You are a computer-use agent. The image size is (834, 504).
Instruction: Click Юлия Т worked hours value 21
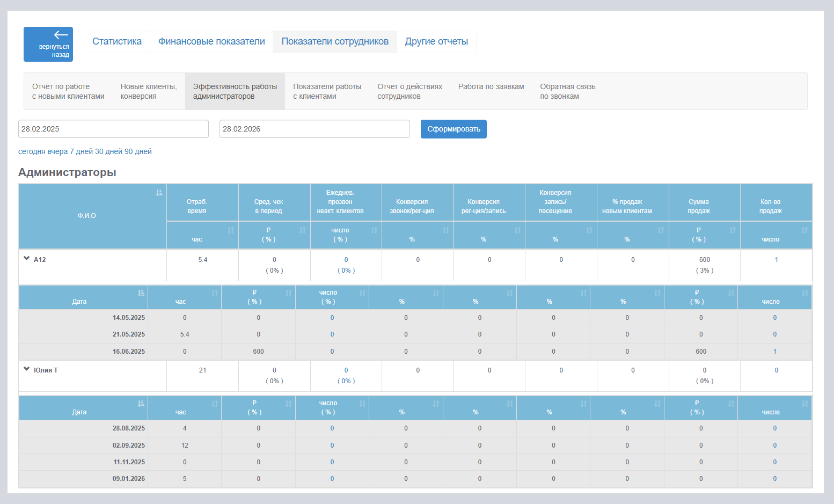pyautogui.click(x=202, y=370)
